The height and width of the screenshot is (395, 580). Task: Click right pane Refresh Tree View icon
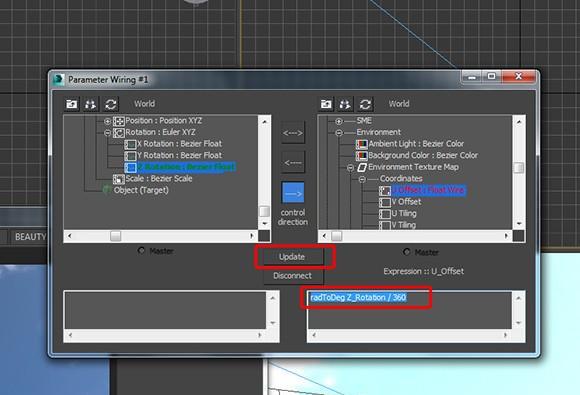pos(365,104)
